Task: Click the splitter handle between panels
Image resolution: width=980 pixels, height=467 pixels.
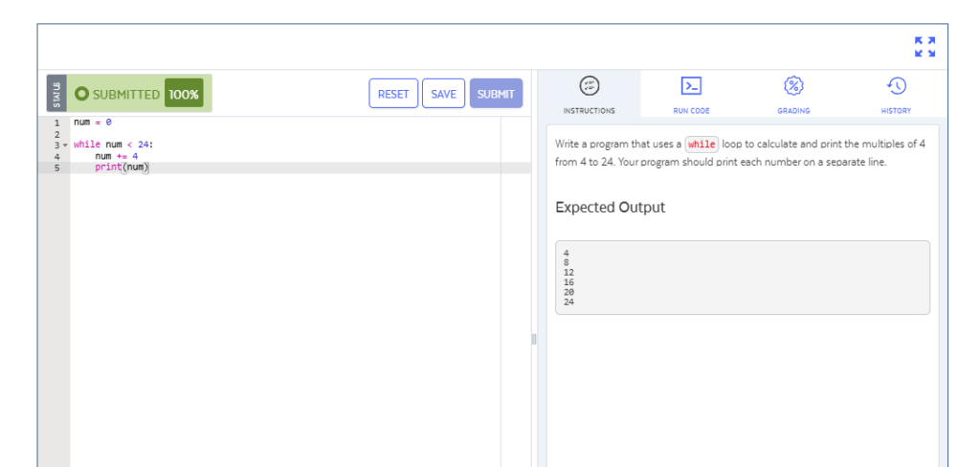Action: [x=534, y=340]
